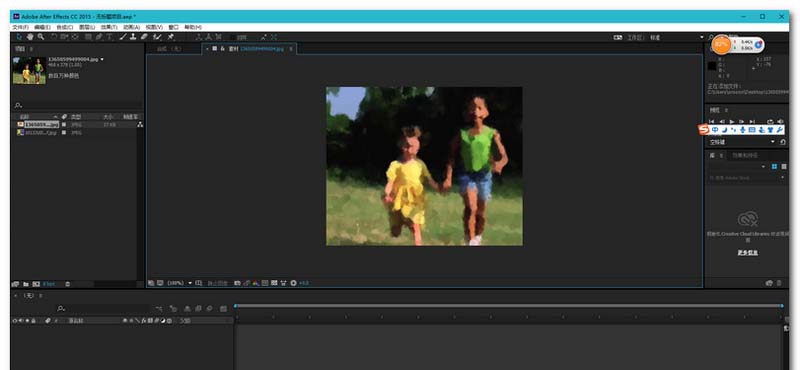This screenshot has width=800, height=370.
Task: Open the Graph Editor in timeline
Action: pos(223,309)
